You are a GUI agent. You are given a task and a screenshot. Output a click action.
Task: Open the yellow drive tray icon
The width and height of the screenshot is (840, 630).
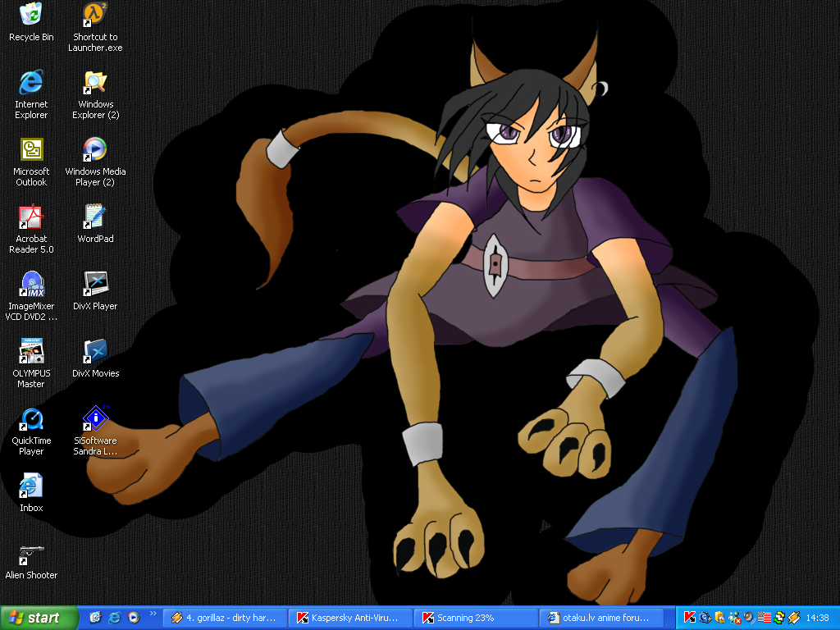coord(719,618)
